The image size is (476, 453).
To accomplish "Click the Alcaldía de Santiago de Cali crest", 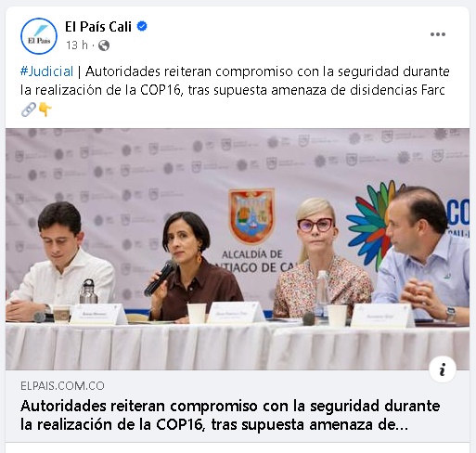I will 251,216.
